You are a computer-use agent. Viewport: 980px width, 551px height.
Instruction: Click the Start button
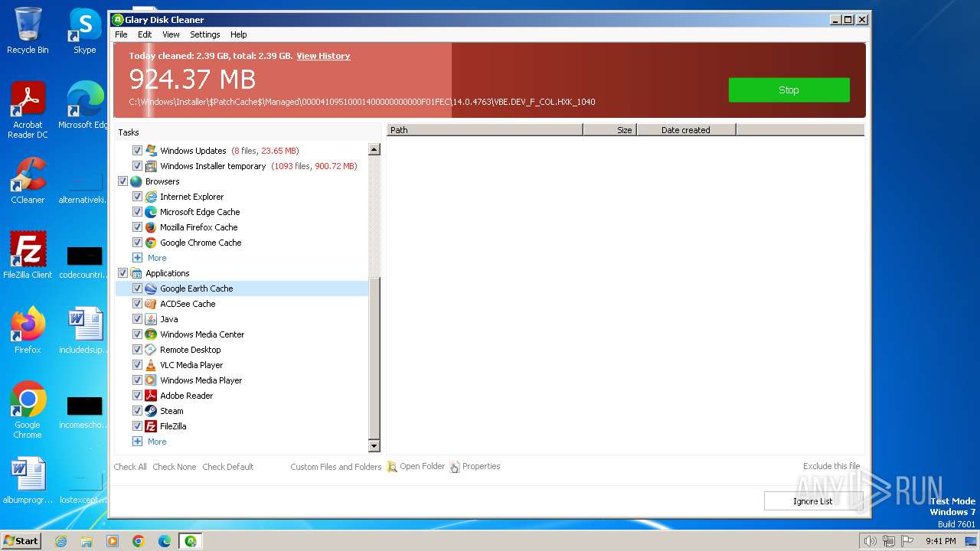(21, 541)
